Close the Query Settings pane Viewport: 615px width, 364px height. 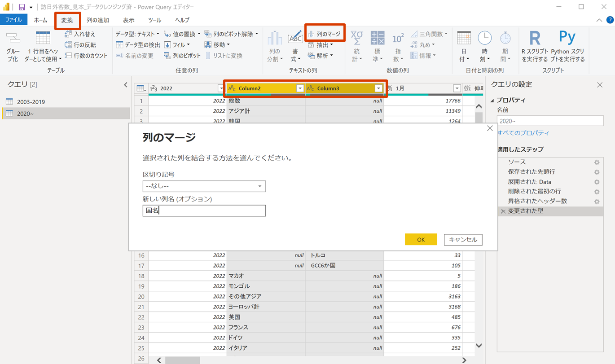coord(600,84)
